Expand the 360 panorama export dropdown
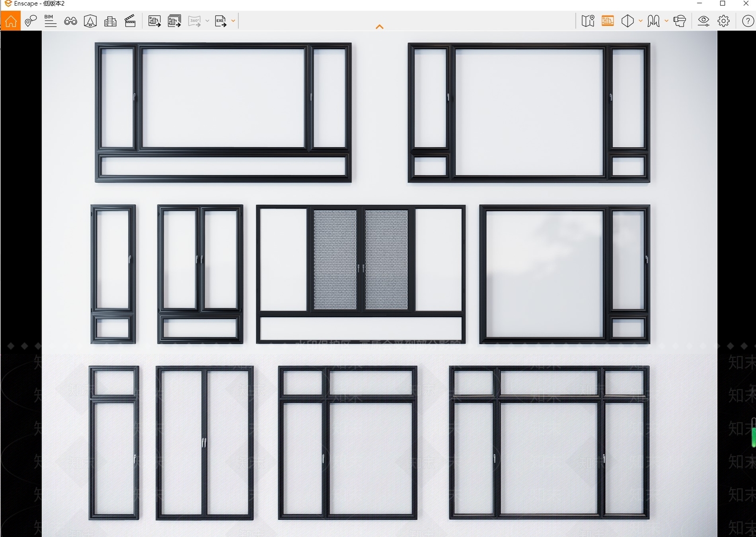The width and height of the screenshot is (756, 537). (207, 21)
